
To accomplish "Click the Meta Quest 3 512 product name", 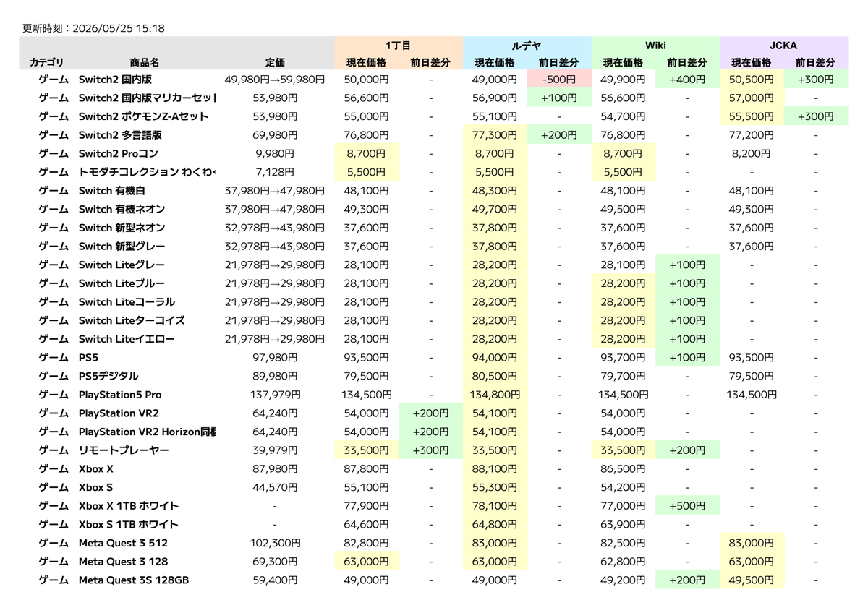I will (123, 543).
